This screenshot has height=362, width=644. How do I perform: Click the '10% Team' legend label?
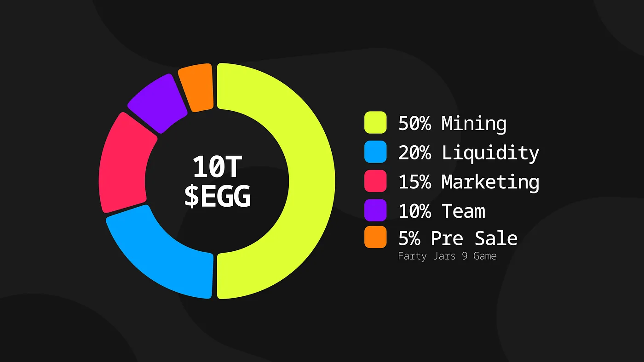click(442, 211)
